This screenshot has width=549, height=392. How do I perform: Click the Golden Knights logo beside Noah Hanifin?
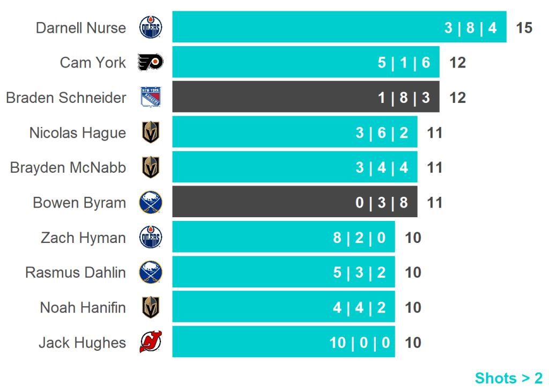click(151, 308)
